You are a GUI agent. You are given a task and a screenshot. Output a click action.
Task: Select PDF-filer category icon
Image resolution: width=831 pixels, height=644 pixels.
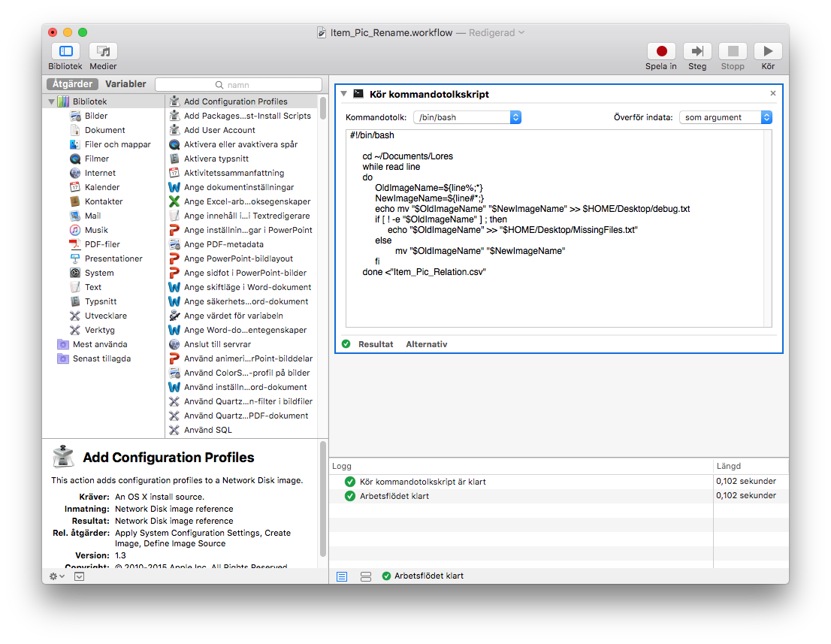75,244
